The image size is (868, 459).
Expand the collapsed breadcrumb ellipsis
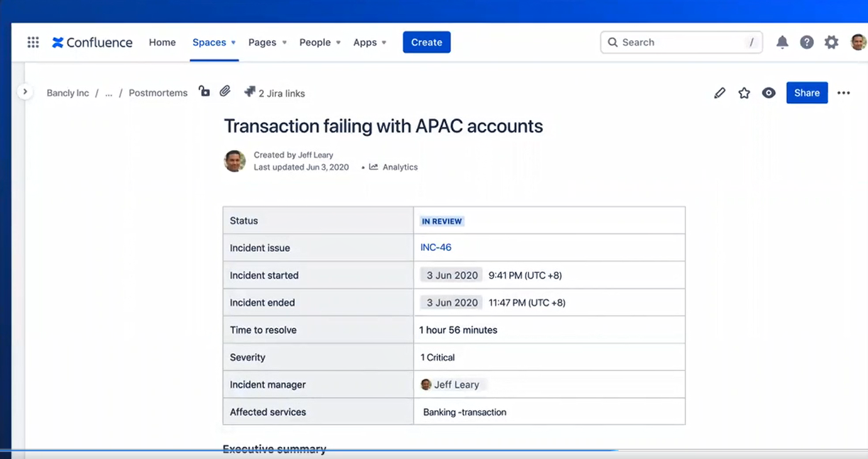click(x=109, y=93)
